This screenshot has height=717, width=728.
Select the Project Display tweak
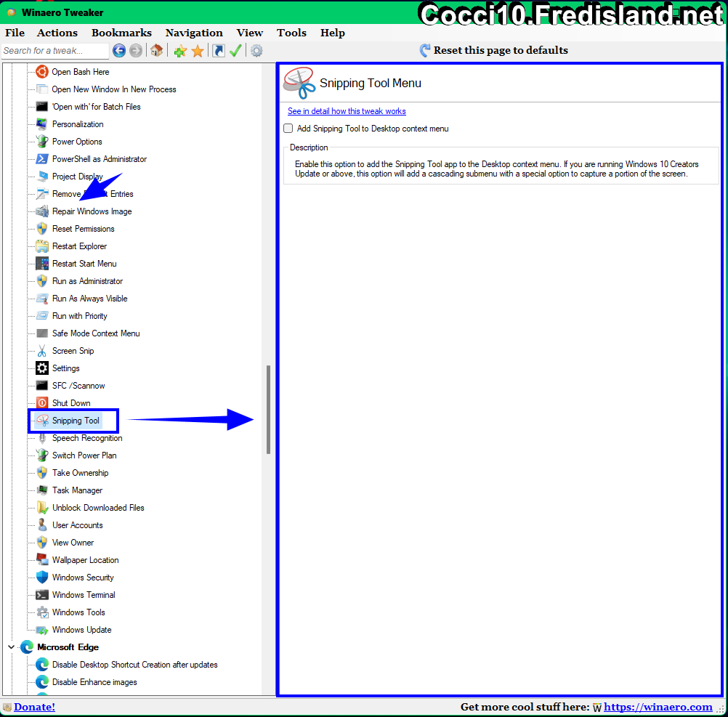[x=77, y=177]
